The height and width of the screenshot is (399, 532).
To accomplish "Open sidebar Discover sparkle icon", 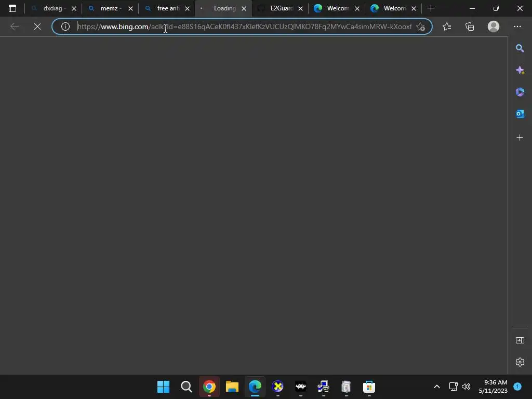I will point(520,70).
